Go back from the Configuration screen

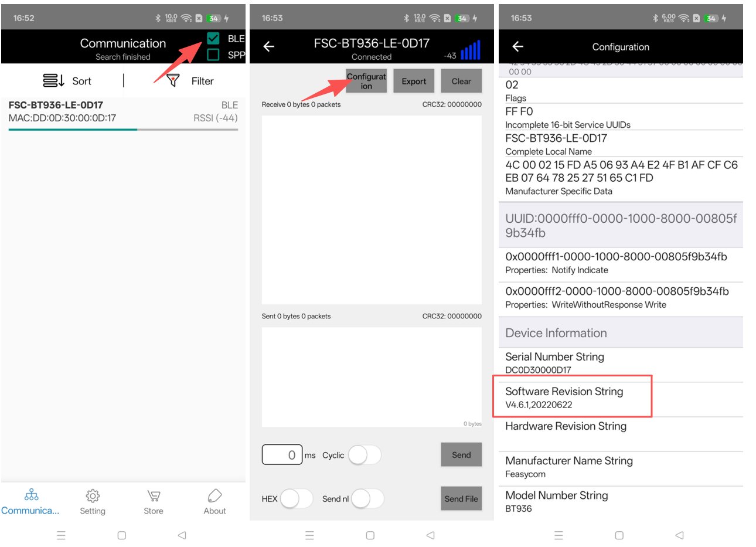pyautogui.click(x=517, y=47)
